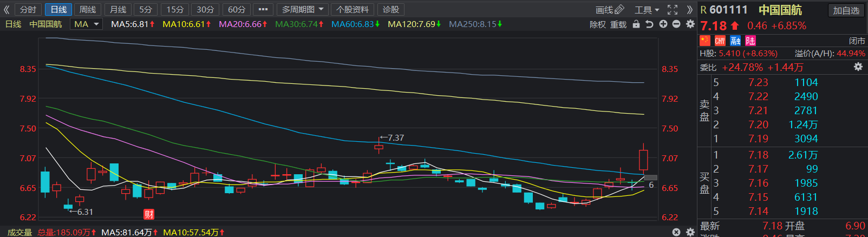Open the 诊股 stock diagnosis
868x237 pixels.
pyautogui.click(x=391, y=10)
